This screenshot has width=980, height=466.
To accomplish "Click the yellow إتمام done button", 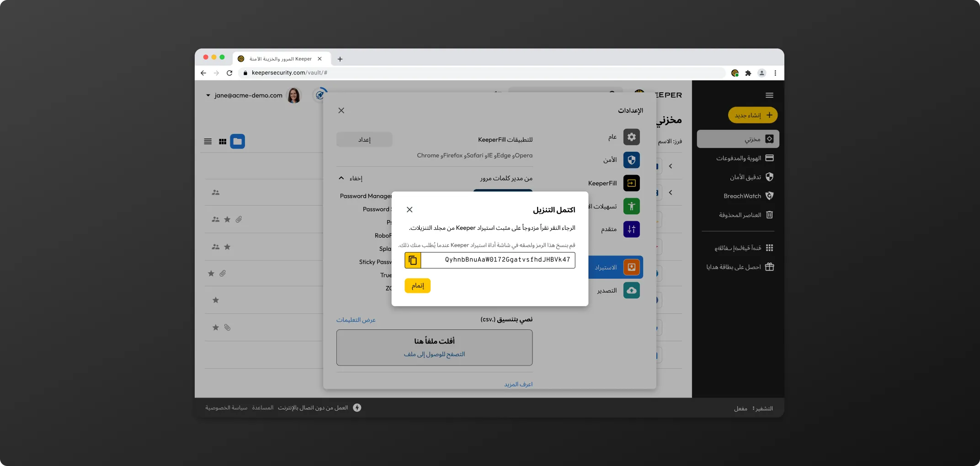I will pos(417,286).
